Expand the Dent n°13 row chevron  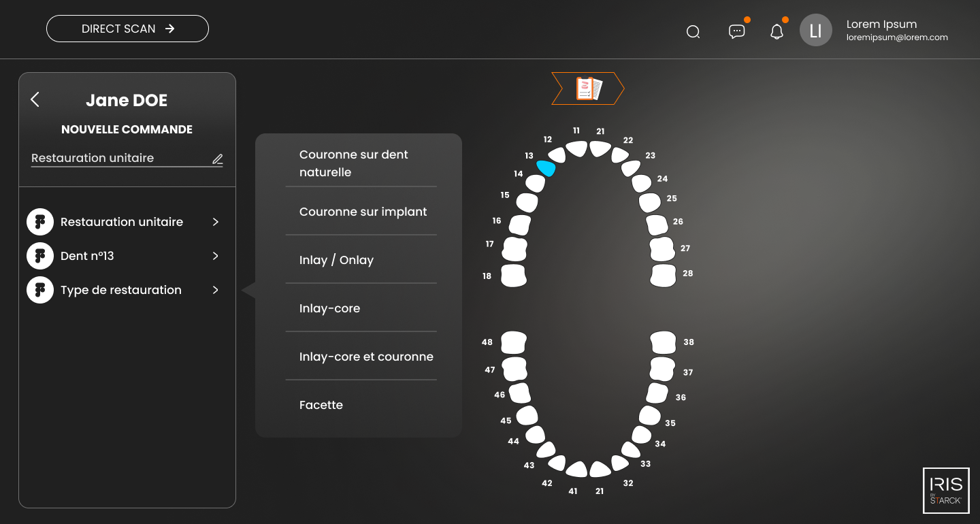215,256
